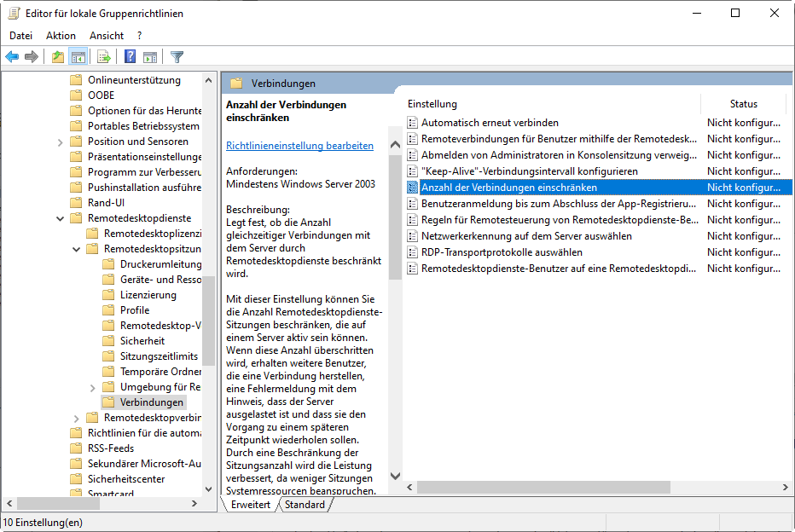Select Netzwerkerkennung auf dem Server auswählen
The image size is (795, 532).
pos(526,236)
